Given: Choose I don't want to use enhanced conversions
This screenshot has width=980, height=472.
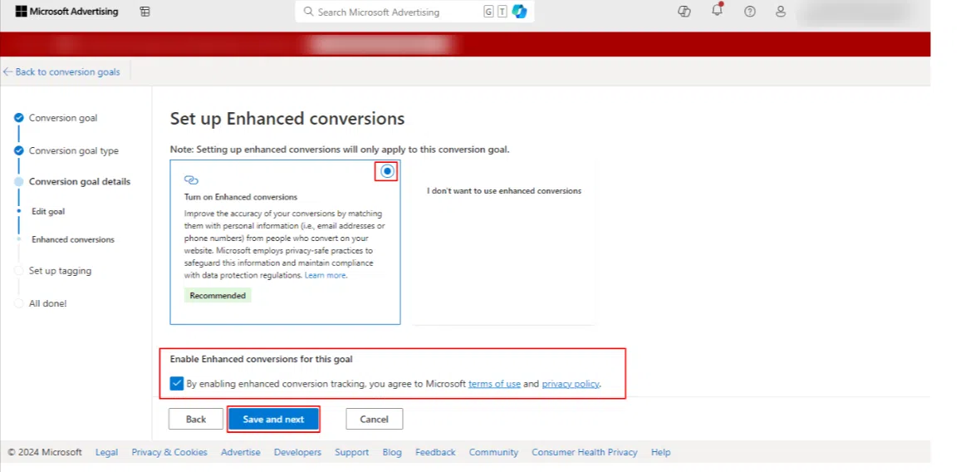Looking at the screenshot, I should click(x=504, y=190).
